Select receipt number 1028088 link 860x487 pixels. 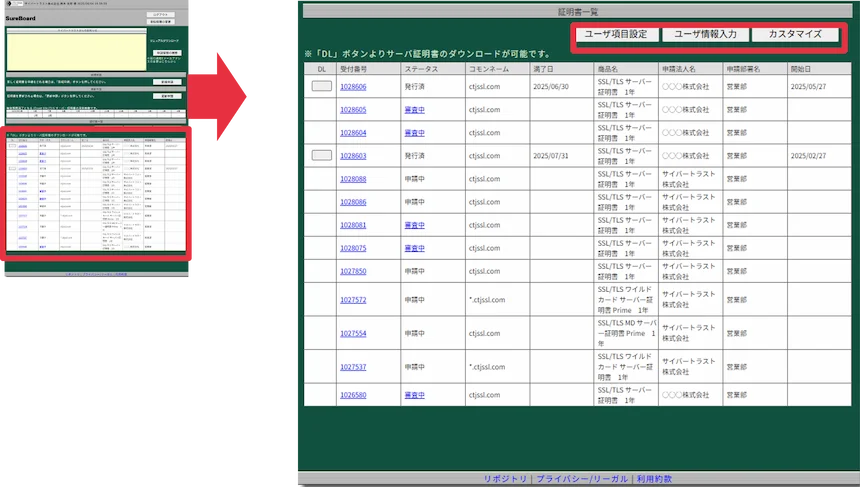click(x=353, y=179)
